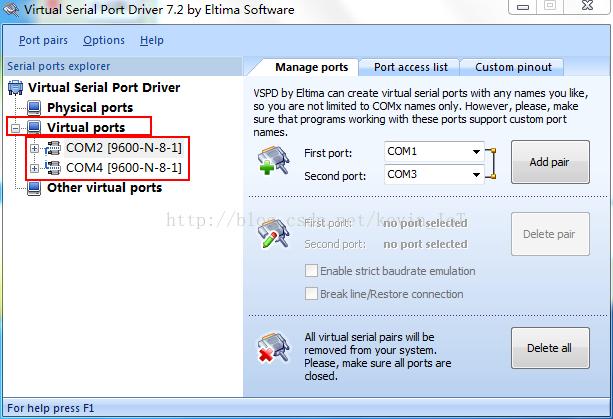Expand the COM4 tree node
The image size is (613, 419).
(34, 168)
